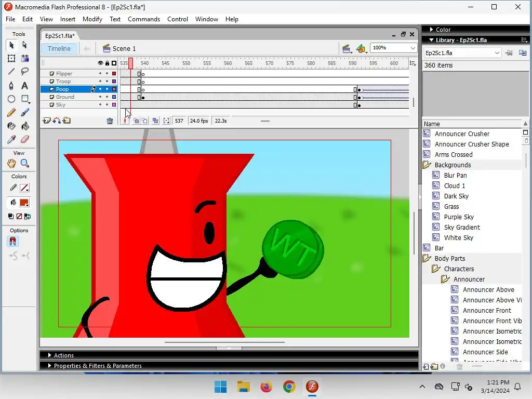
Task: Open the Control menu
Action: [x=178, y=19]
